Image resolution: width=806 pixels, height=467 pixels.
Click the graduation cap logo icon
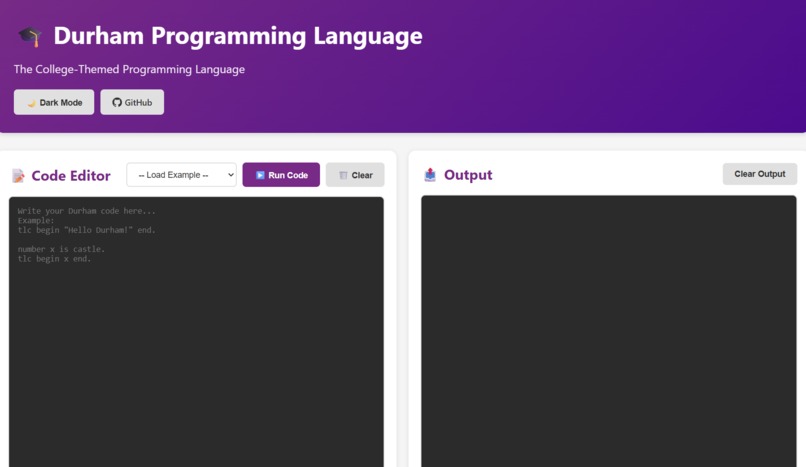[30, 36]
